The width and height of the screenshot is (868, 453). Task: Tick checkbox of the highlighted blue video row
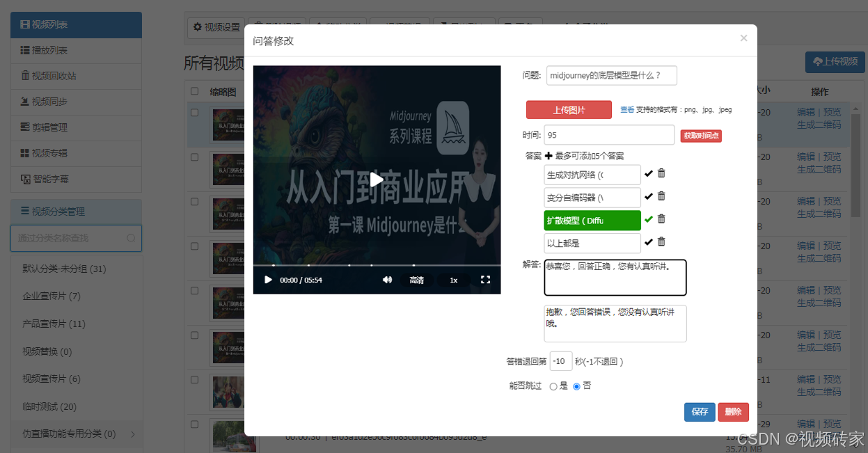click(194, 112)
